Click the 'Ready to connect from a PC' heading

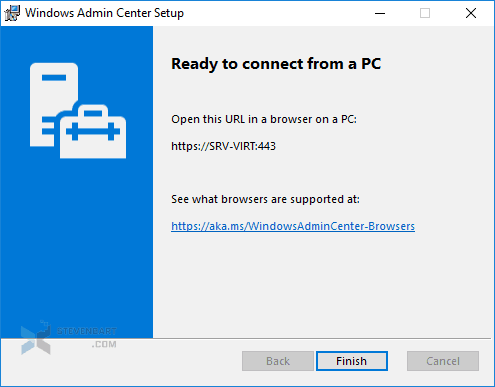(x=276, y=64)
